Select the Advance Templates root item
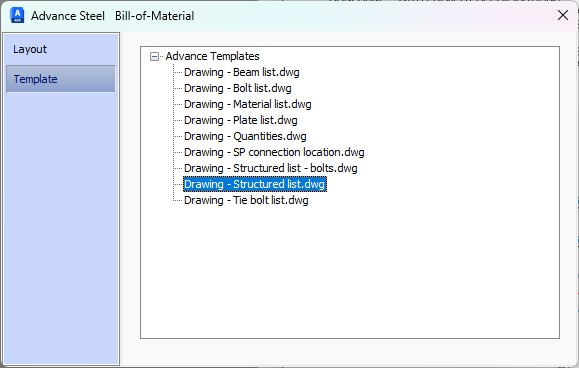This screenshot has height=368, width=579. click(212, 56)
